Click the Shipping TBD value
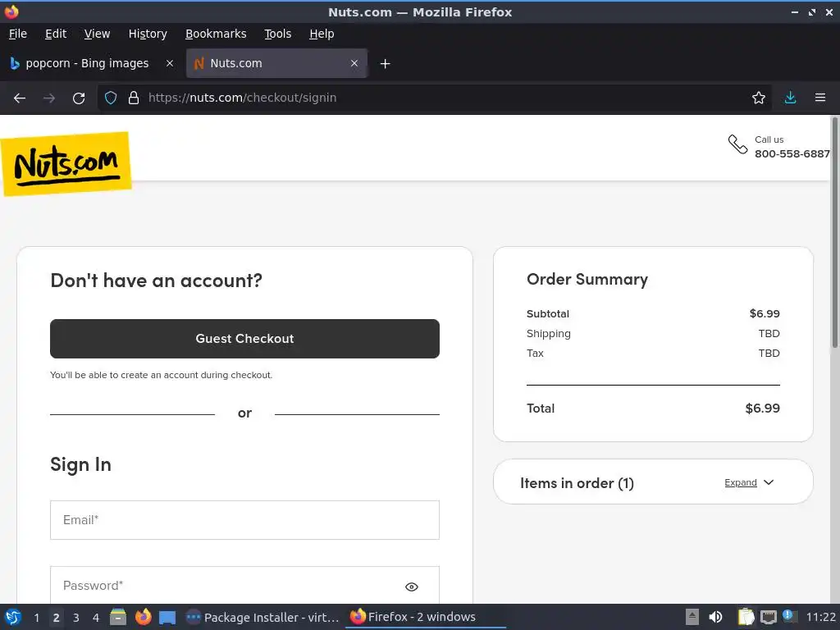Screen dimensions: 840x630 pos(769,333)
